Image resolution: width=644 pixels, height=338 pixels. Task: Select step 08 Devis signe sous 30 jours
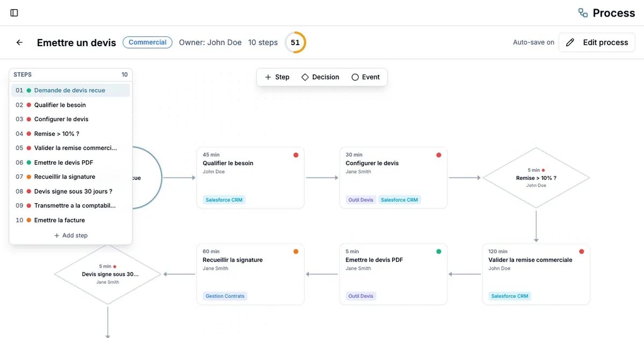pos(71,192)
